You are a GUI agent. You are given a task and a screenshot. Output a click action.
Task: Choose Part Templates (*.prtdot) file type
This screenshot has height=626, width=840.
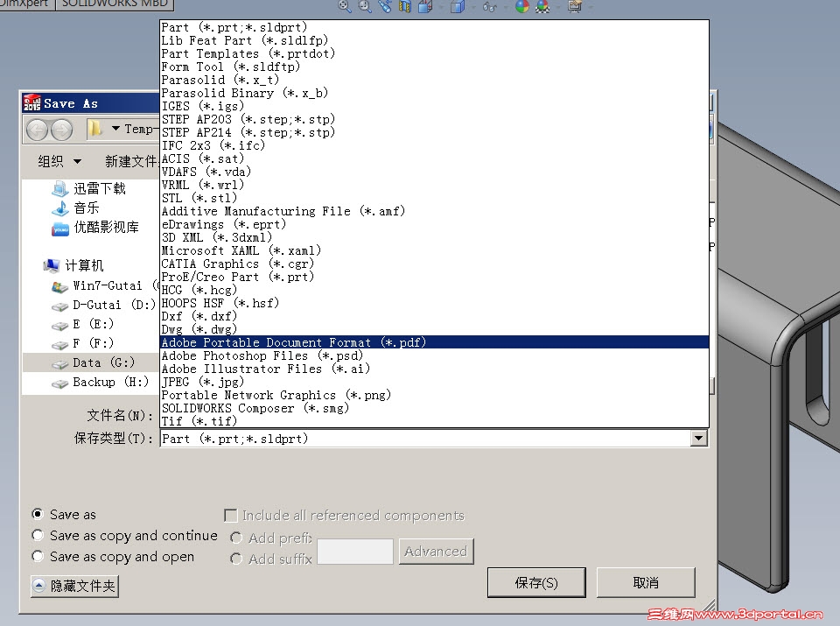pos(435,53)
